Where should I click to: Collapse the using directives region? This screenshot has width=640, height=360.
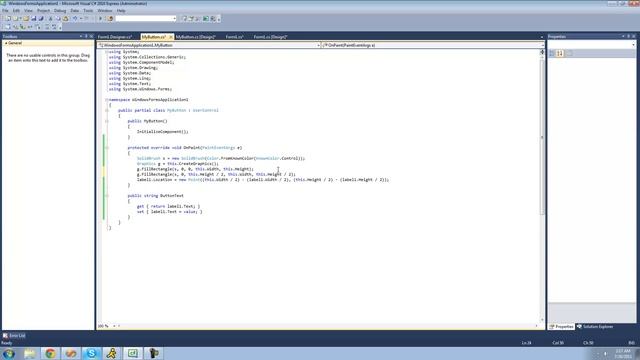[x=107, y=52]
